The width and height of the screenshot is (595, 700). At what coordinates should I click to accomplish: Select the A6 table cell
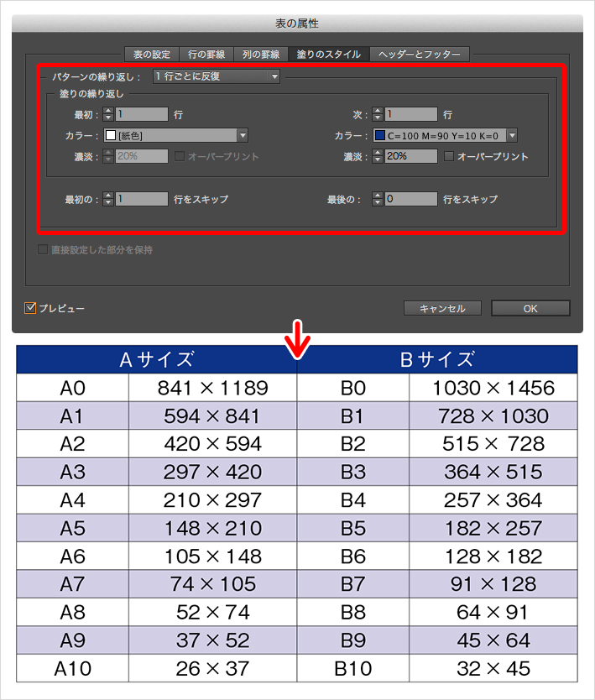[x=73, y=556]
